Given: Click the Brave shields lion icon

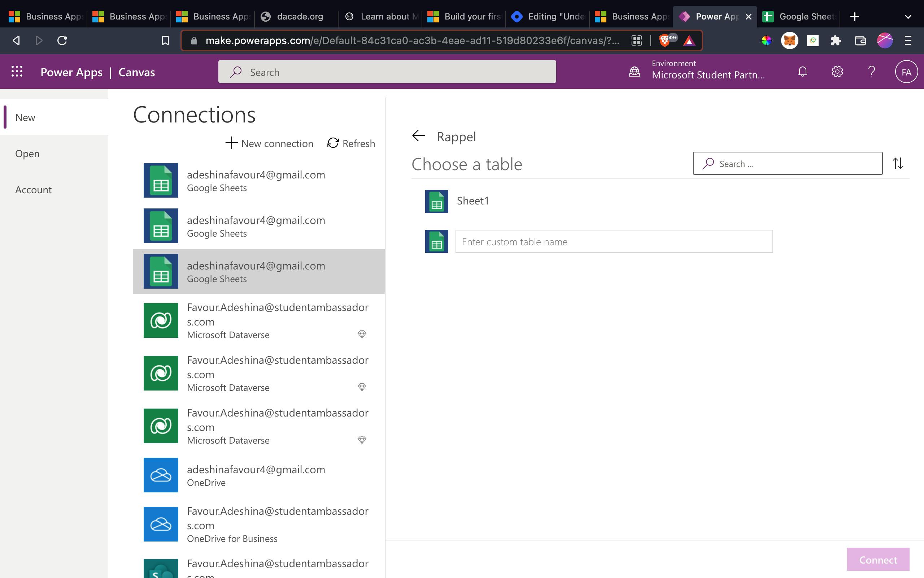Looking at the screenshot, I should tap(665, 40).
